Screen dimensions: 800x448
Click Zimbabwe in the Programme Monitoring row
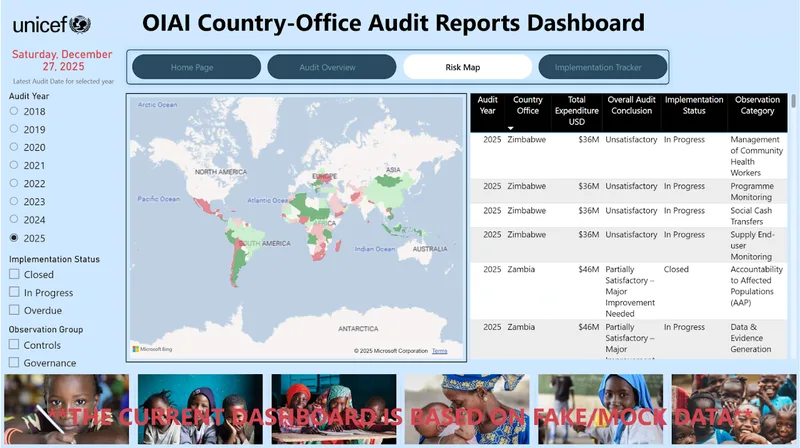[526, 186]
